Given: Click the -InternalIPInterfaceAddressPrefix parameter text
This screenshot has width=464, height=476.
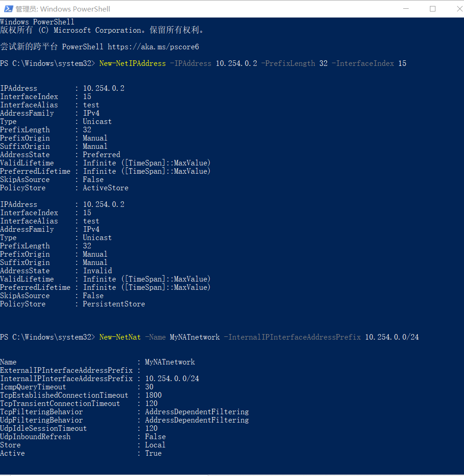Looking at the screenshot, I should pos(292,337).
